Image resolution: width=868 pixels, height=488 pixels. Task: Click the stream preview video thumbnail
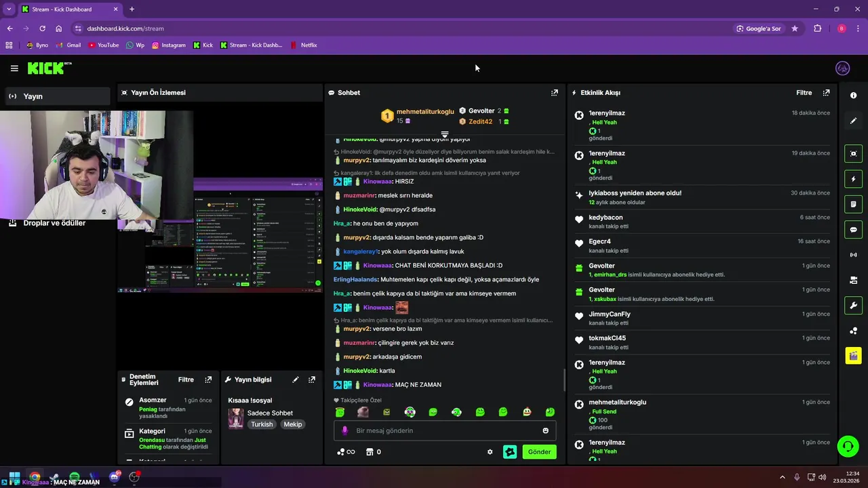point(220,235)
